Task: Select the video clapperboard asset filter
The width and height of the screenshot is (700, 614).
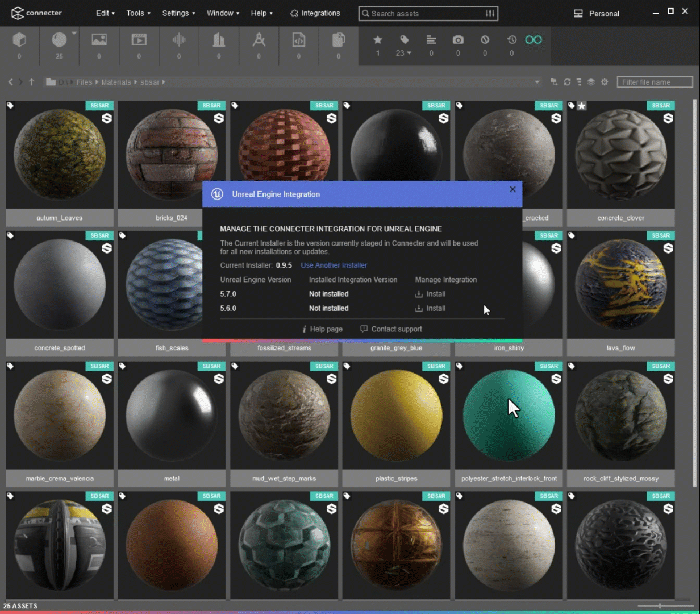Action: (x=139, y=39)
